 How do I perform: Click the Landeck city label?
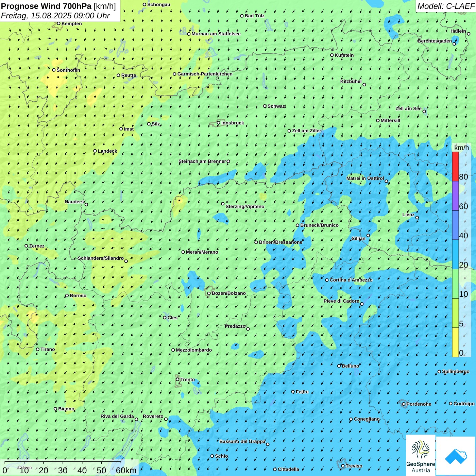[x=107, y=151]
